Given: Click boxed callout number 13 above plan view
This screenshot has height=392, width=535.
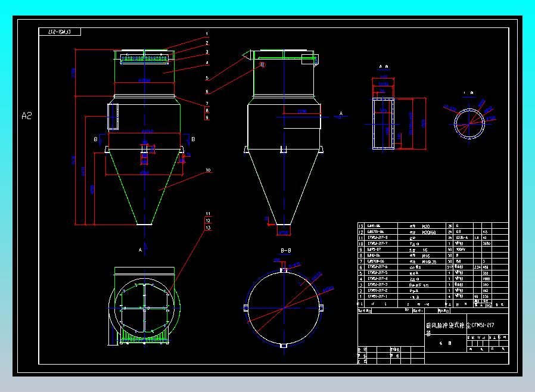Looking at the screenshot, I should pyautogui.click(x=208, y=227).
